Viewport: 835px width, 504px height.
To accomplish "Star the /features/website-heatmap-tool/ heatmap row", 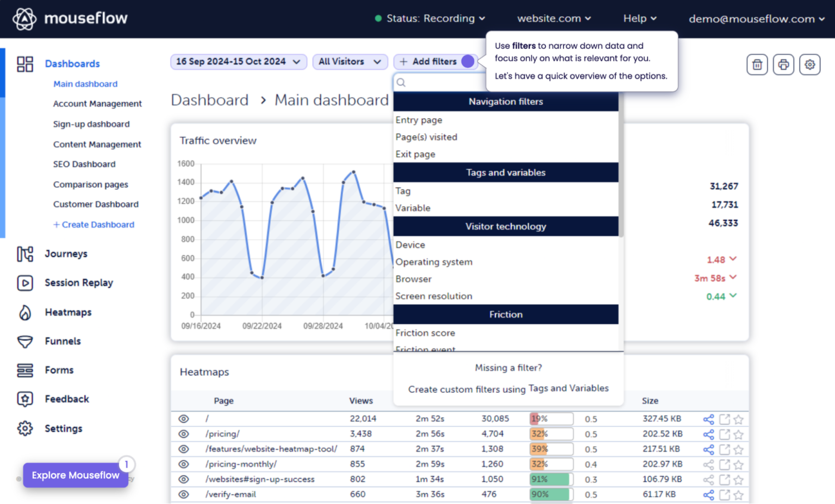I will 738,450.
